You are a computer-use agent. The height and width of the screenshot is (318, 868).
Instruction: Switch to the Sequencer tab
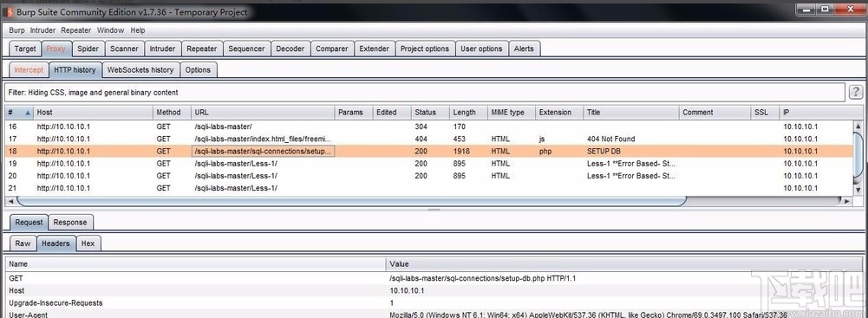[x=246, y=49]
